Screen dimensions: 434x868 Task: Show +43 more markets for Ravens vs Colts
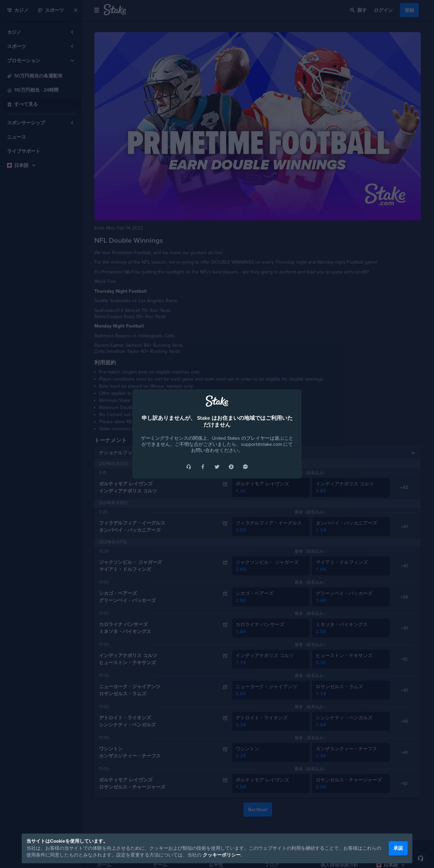coord(404,487)
